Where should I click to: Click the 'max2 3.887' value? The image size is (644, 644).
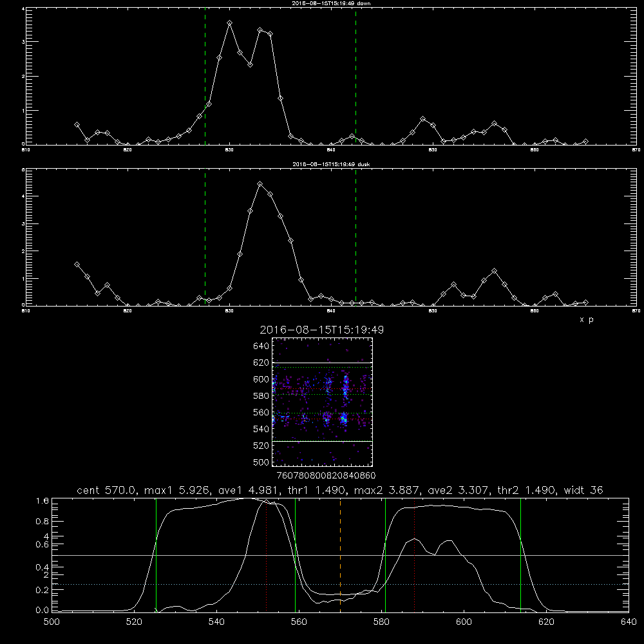(x=388, y=490)
